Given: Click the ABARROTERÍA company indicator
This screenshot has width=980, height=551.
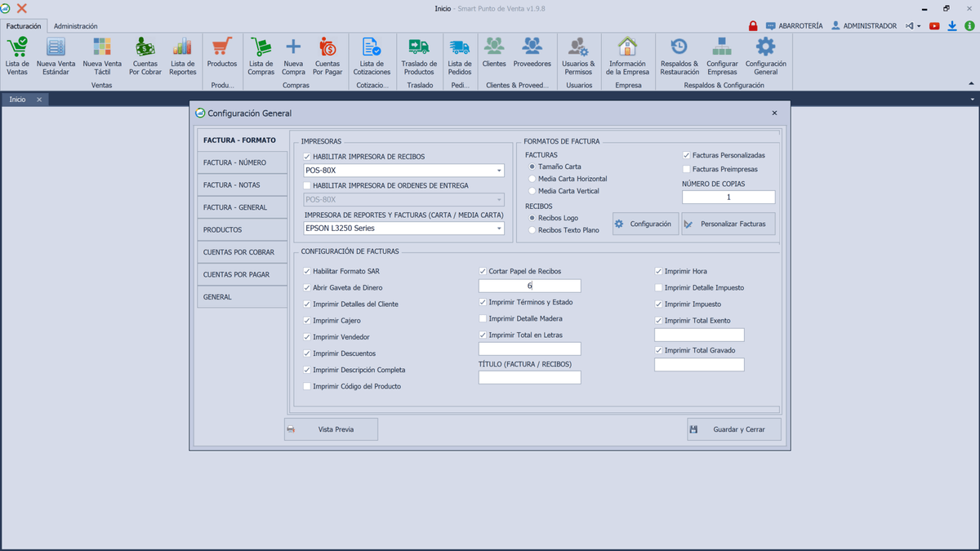Looking at the screenshot, I should (x=795, y=26).
